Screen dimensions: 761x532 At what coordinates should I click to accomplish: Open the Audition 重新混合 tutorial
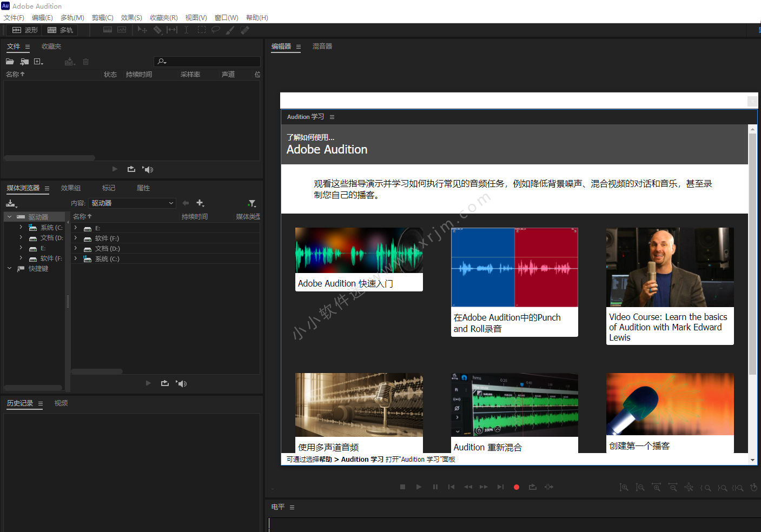[514, 413]
